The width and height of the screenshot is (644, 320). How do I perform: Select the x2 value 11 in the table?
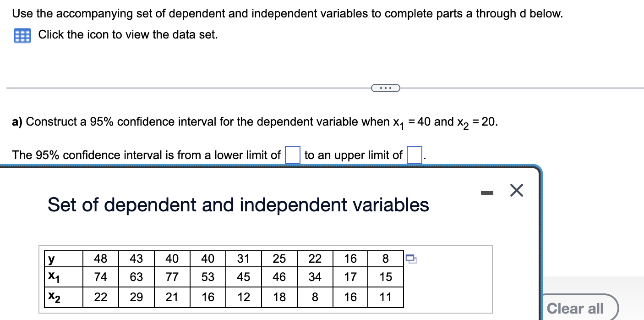point(385,297)
